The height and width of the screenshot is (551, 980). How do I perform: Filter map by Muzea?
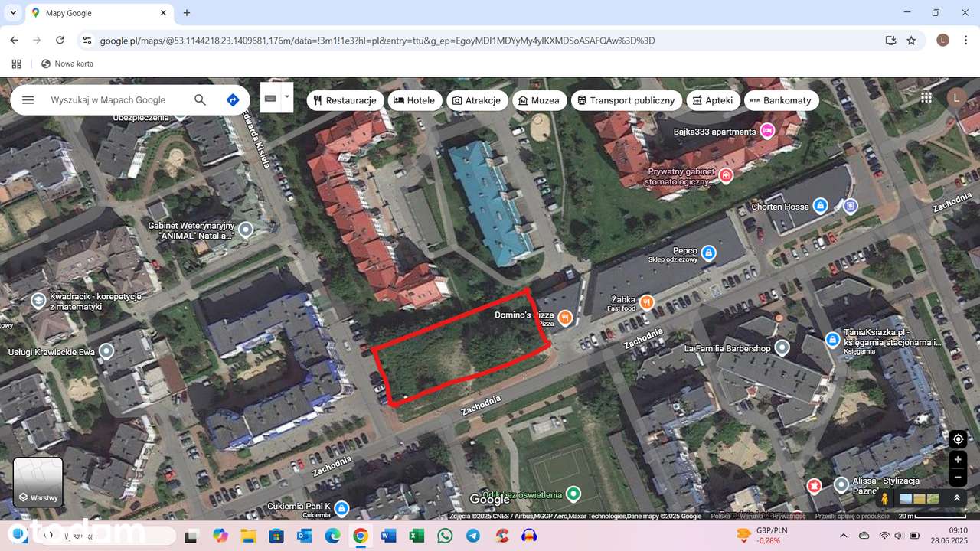[x=539, y=100]
